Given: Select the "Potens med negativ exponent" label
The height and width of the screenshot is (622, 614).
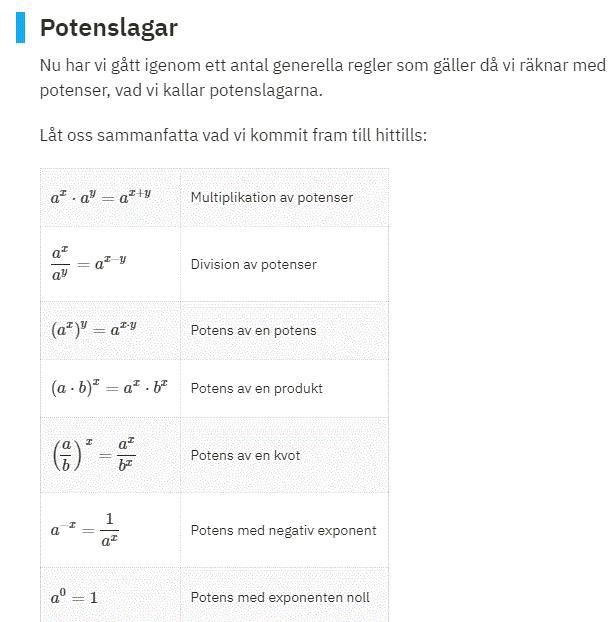Looking at the screenshot, I should (x=283, y=530).
